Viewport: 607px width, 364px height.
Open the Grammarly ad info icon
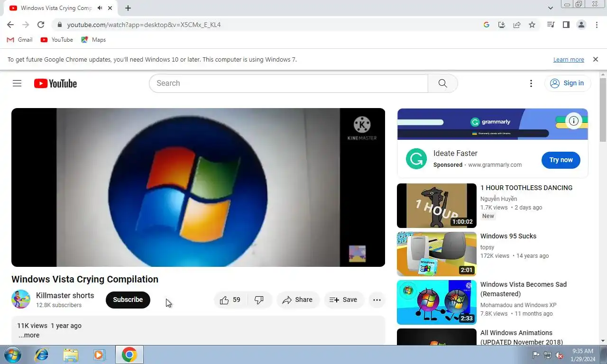coord(574,121)
